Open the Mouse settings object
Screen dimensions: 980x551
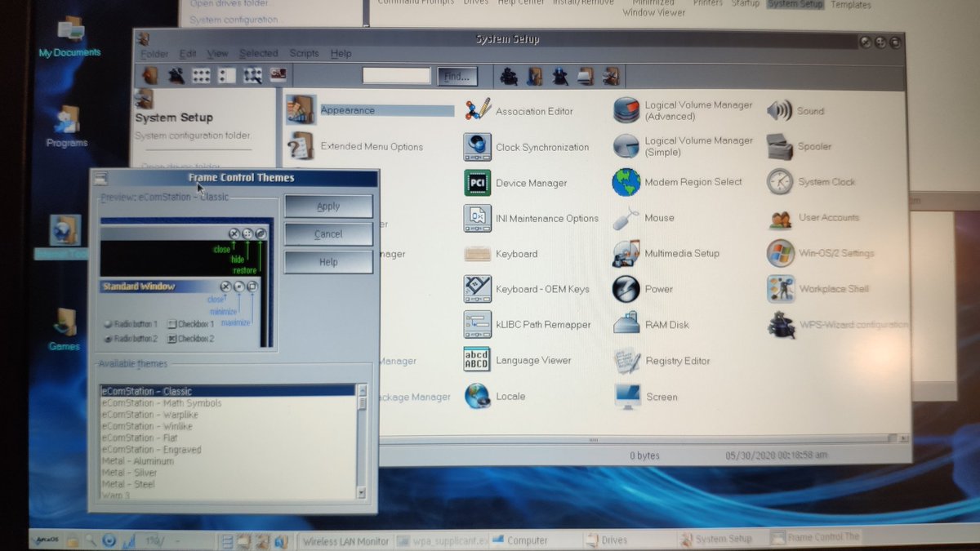tap(626, 218)
